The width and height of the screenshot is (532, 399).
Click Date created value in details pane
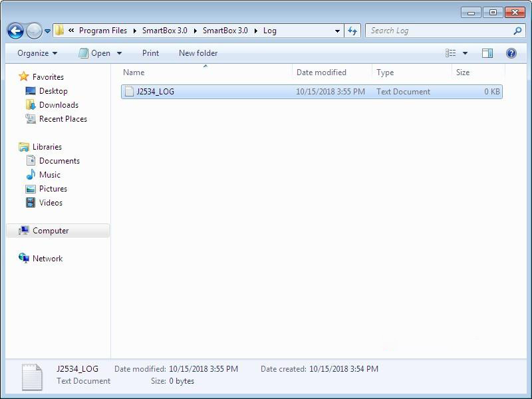coord(344,369)
